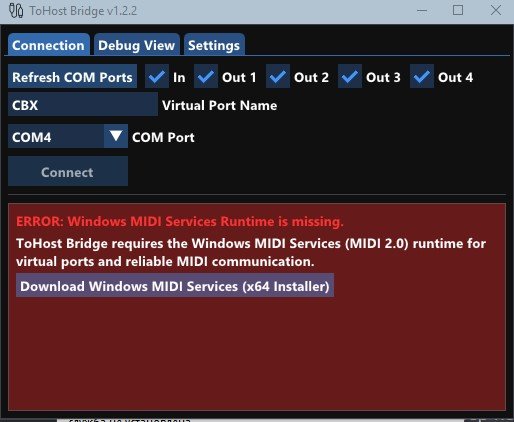Download Windows MIDI Services x64 Installer
Image resolution: width=514 pixels, height=422 pixels.
coord(175,286)
